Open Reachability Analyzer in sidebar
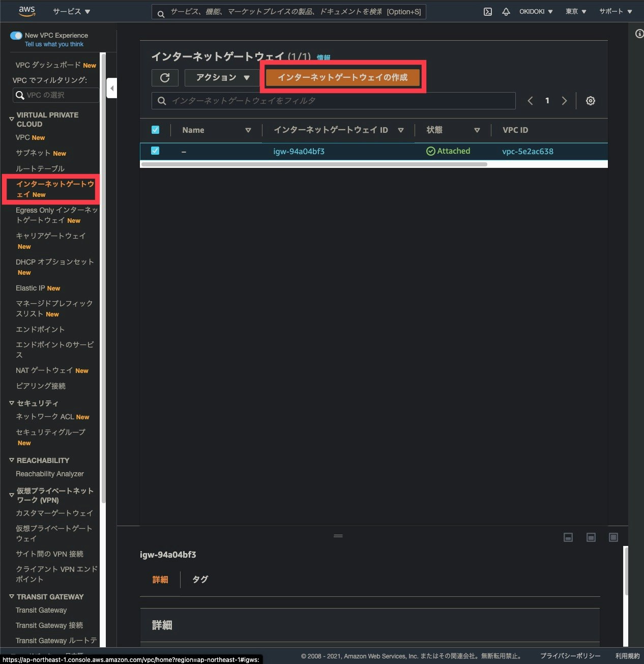The height and width of the screenshot is (664, 644). click(x=49, y=474)
